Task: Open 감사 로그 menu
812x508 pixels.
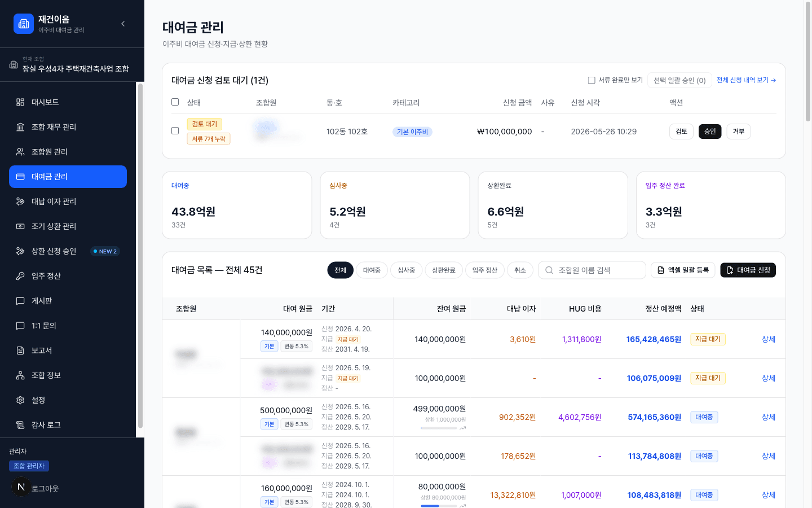Action: (68, 425)
